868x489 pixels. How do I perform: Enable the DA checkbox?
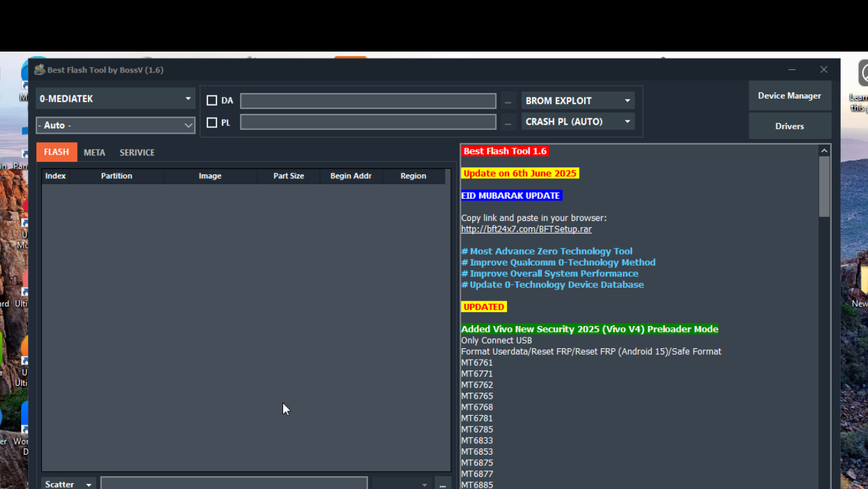point(212,101)
